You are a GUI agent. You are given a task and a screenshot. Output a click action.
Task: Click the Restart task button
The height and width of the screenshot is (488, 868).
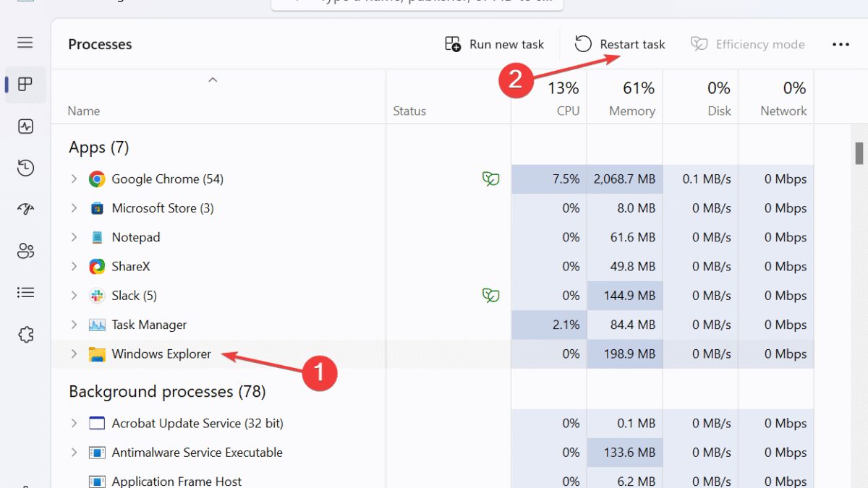click(619, 44)
